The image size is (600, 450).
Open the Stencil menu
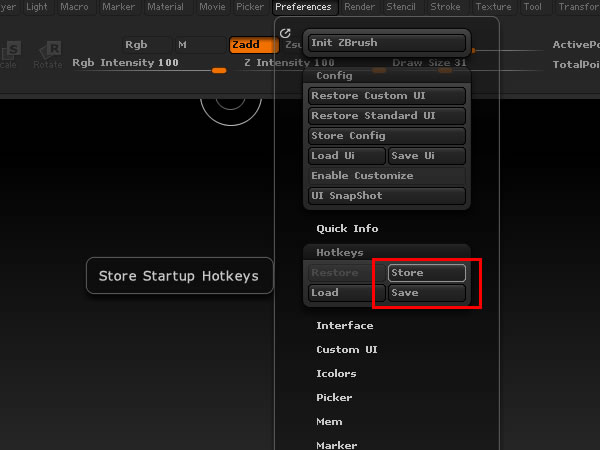(x=401, y=7)
